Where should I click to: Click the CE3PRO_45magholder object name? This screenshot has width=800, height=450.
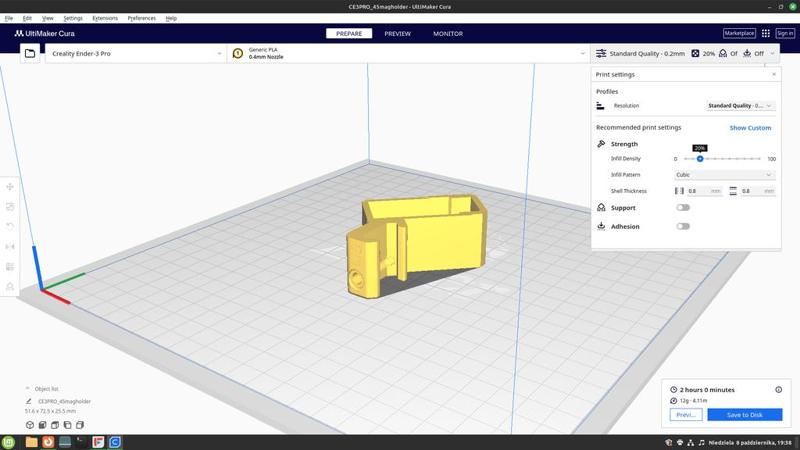click(64, 401)
